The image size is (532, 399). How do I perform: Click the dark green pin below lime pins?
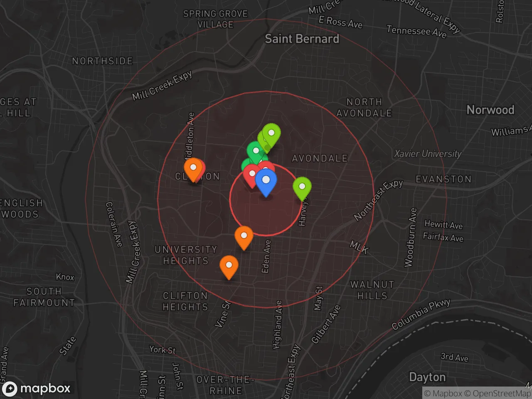point(255,151)
